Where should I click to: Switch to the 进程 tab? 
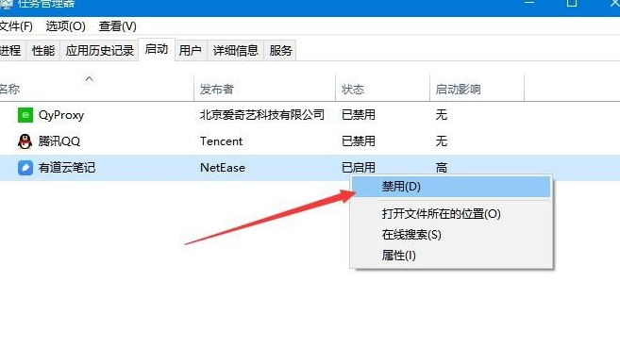11,50
